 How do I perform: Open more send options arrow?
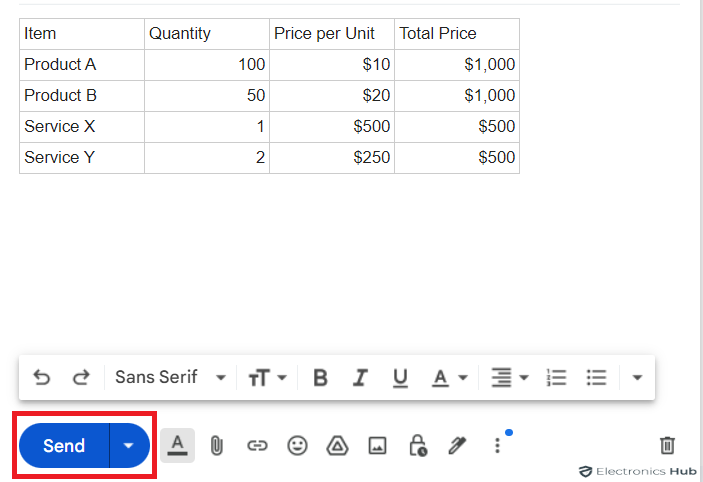pyautogui.click(x=129, y=446)
